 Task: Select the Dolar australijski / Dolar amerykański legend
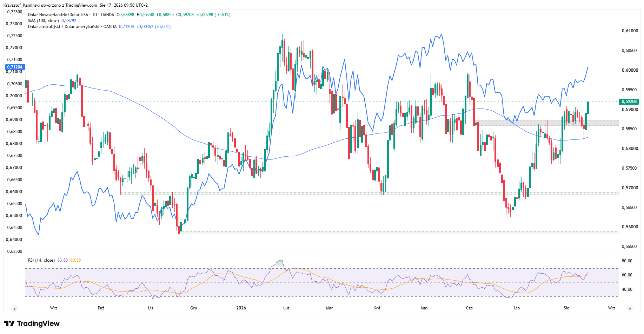(72, 27)
